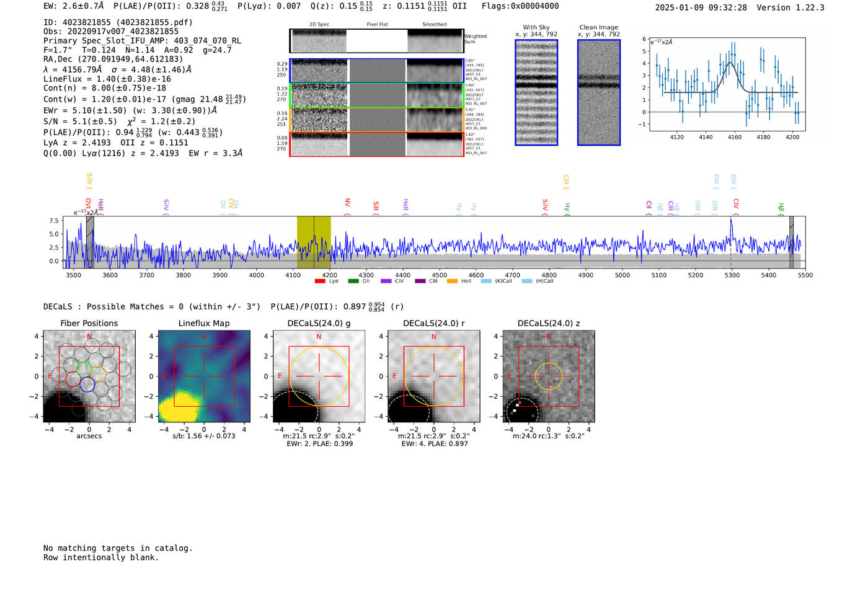Click the orange HeII legend swatch
868x591 pixels.
point(453,282)
